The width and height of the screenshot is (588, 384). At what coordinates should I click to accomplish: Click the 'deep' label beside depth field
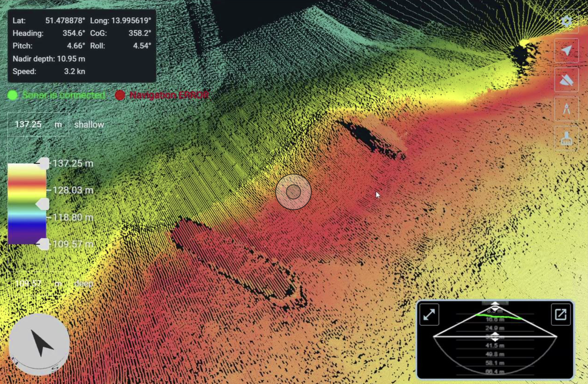(84, 284)
